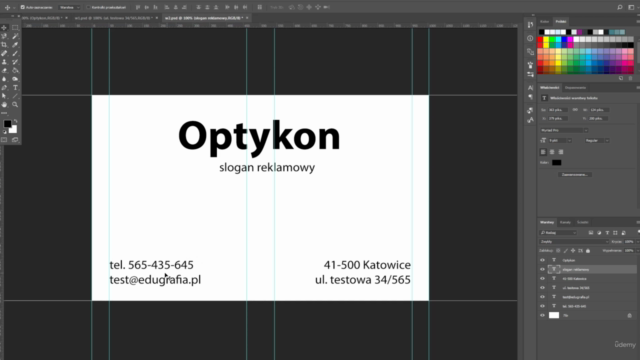Select the Eyedropper tool
Screen dimensions: 640x360
click(15, 45)
